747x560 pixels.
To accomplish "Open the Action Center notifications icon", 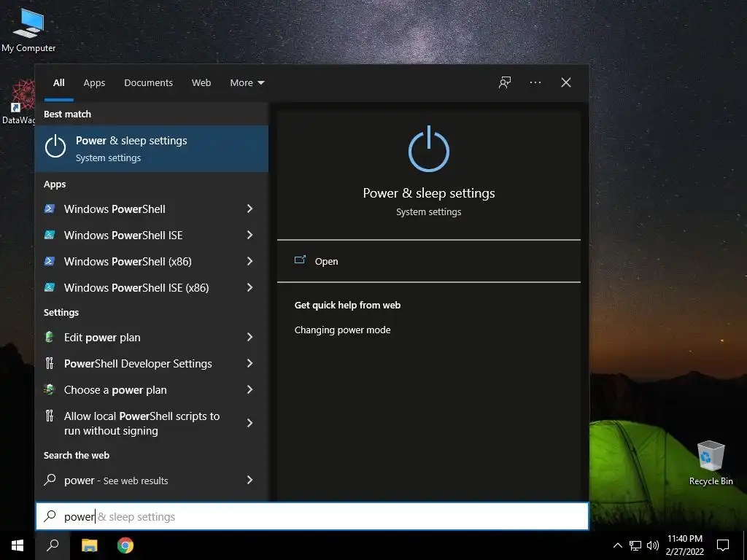I will coord(723,545).
